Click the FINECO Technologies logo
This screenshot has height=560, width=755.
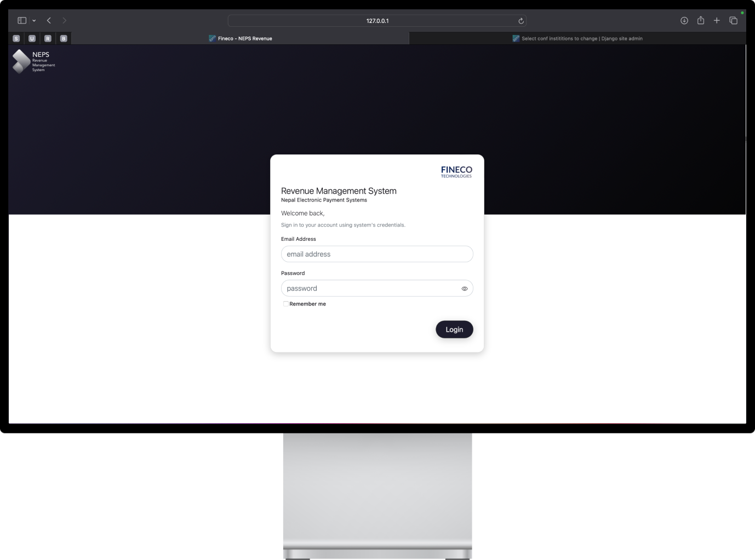click(456, 171)
